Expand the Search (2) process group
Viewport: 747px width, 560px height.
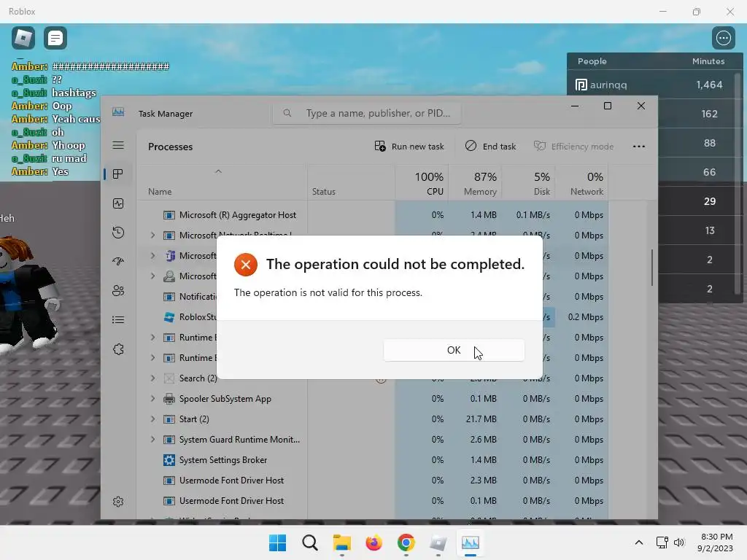coord(152,378)
